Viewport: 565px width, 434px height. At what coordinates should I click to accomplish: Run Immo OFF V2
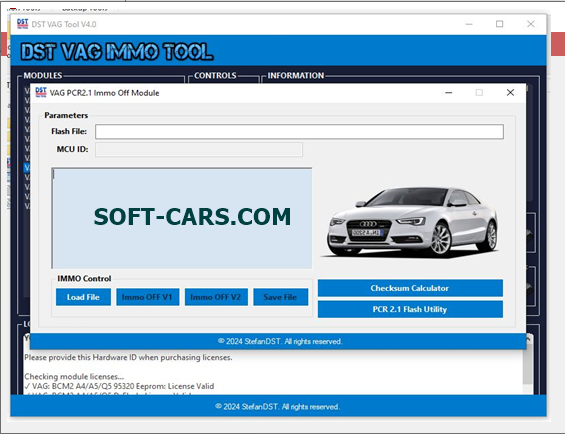[x=216, y=297]
